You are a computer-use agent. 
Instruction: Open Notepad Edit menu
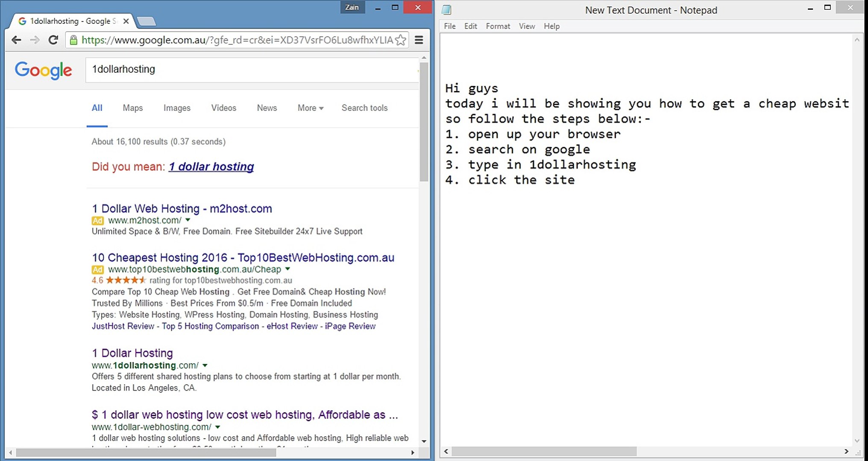[x=470, y=26]
